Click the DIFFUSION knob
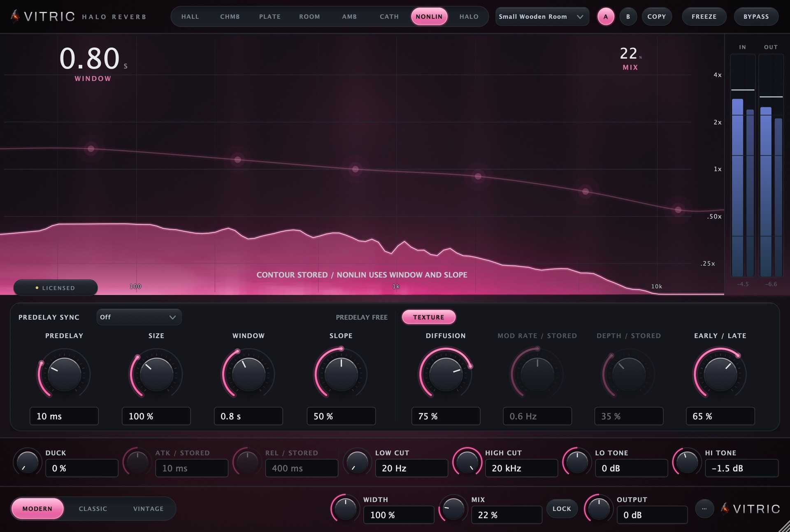The width and height of the screenshot is (790, 532). point(446,374)
